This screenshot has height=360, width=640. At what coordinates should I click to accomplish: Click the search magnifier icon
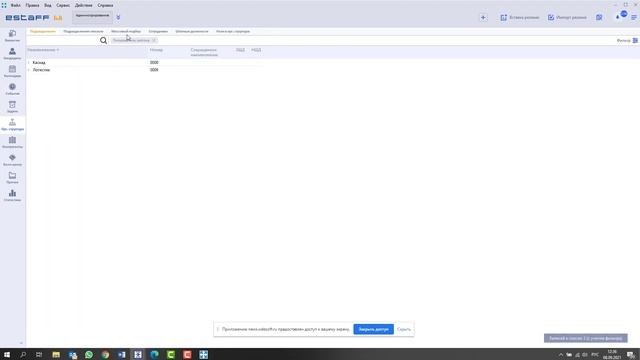(103, 40)
